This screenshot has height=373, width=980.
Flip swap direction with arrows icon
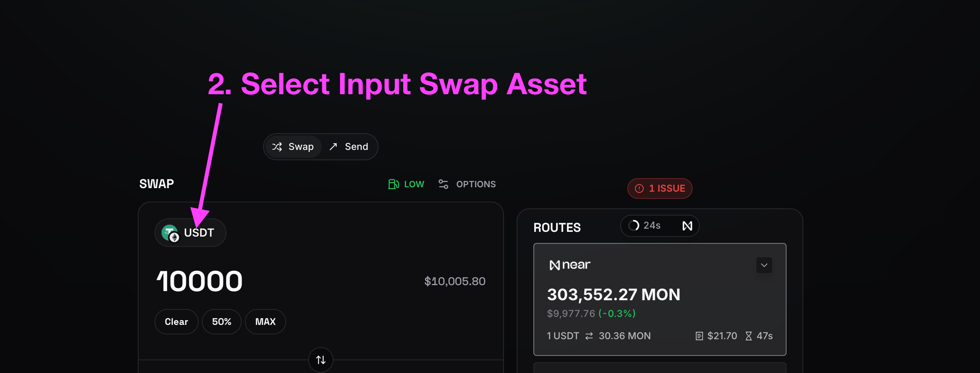coord(321,360)
